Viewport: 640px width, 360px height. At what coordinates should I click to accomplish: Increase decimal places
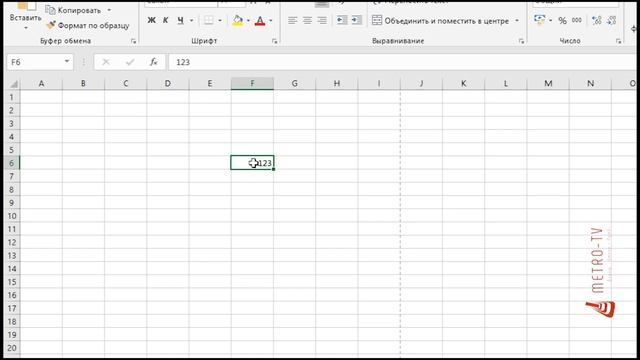point(597,20)
